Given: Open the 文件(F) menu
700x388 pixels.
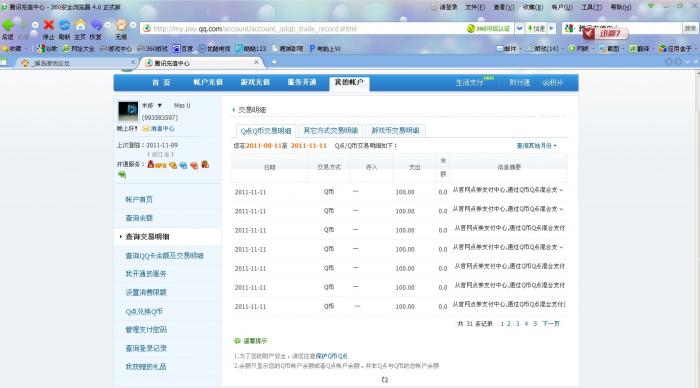Looking at the screenshot, I should coord(475,7).
